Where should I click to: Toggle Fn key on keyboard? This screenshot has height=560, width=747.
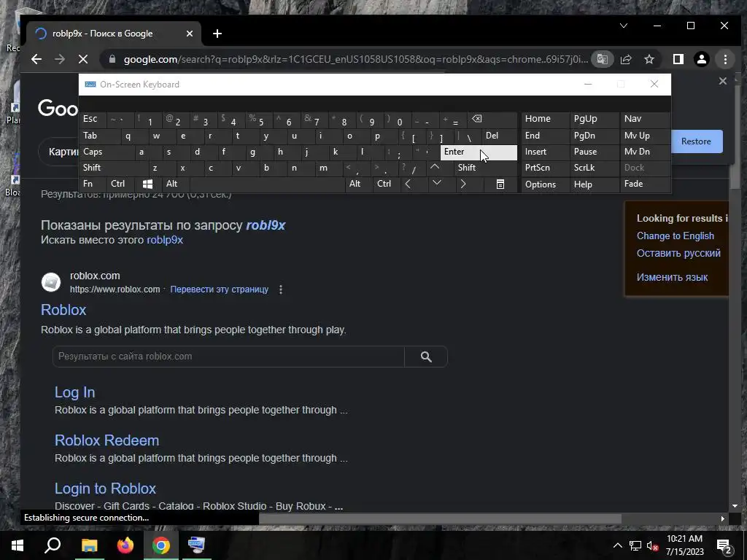pyautogui.click(x=93, y=184)
